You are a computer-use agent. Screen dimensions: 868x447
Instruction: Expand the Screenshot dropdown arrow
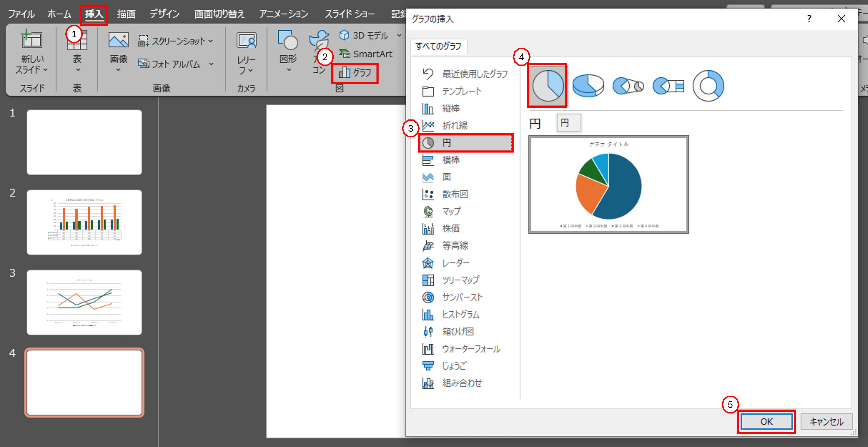[210, 41]
